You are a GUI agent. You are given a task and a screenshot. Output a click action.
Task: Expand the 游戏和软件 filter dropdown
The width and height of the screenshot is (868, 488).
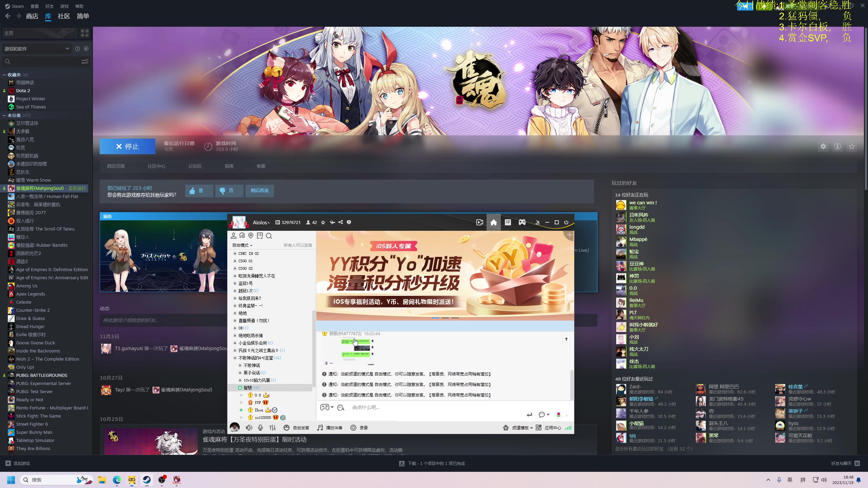tap(67, 49)
